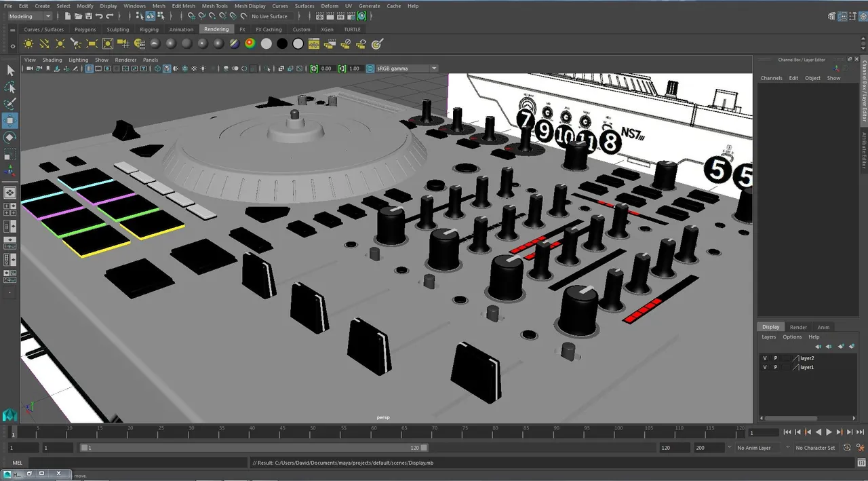Switch to the Anim layer tab

823,327
